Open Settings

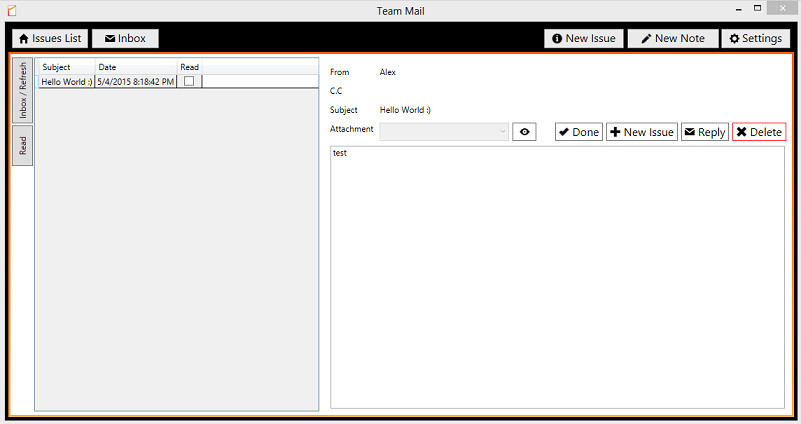coord(756,38)
